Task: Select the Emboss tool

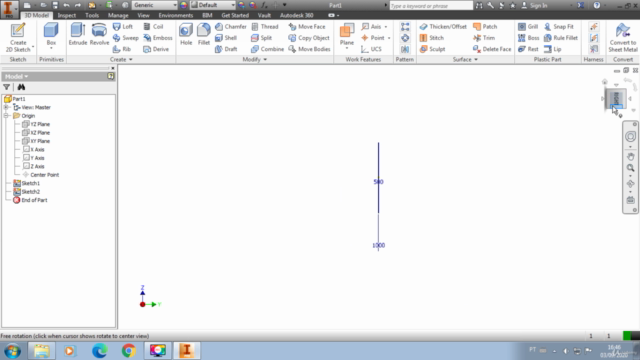Action: pyautogui.click(x=158, y=38)
